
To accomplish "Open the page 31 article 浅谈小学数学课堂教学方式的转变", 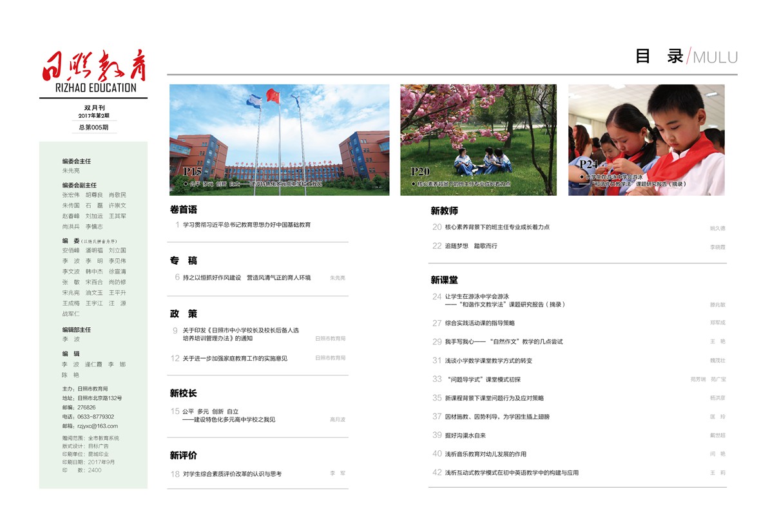I will (488, 361).
